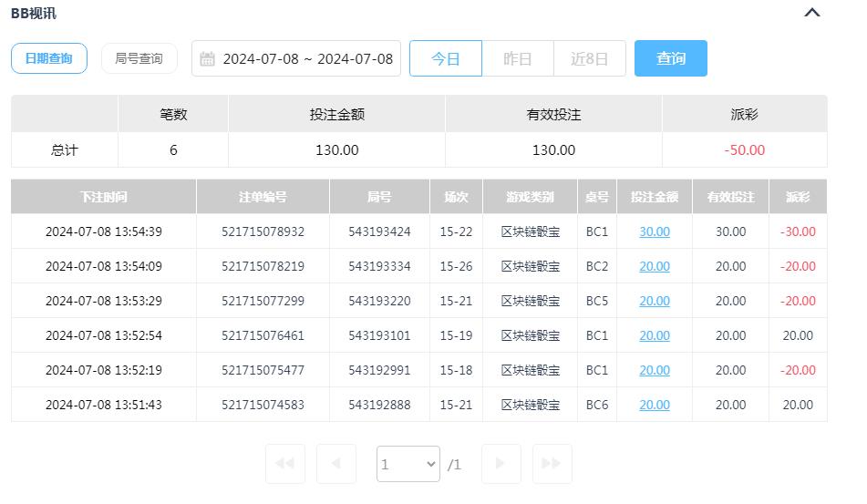
Task: Click the 笔数 summary header
Action: (173, 115)
